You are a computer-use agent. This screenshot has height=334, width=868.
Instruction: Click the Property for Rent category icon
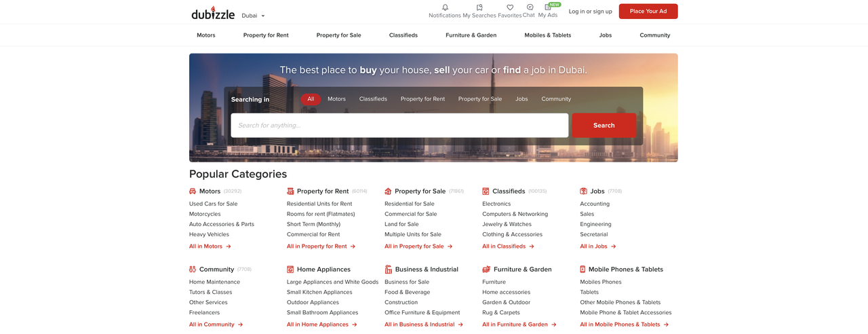290,191
